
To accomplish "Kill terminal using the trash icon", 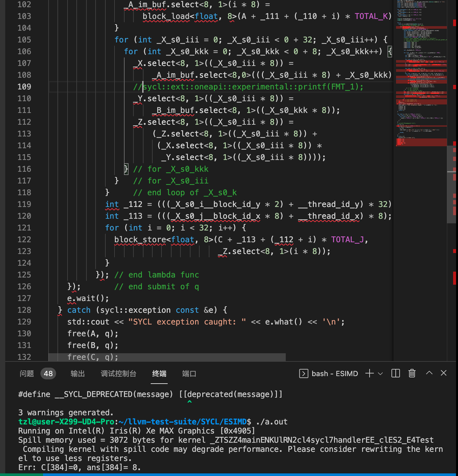I will pos(412,374).
